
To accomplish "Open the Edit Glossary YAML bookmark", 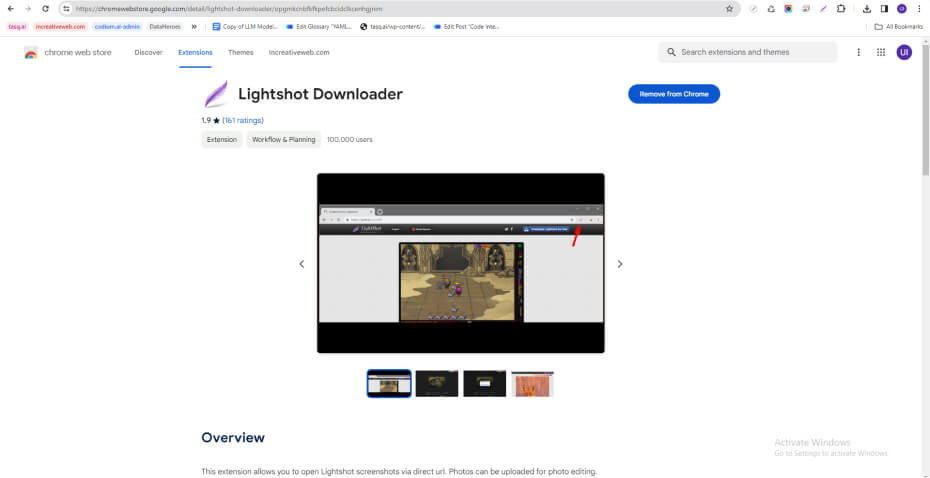I will pos(319,27).
